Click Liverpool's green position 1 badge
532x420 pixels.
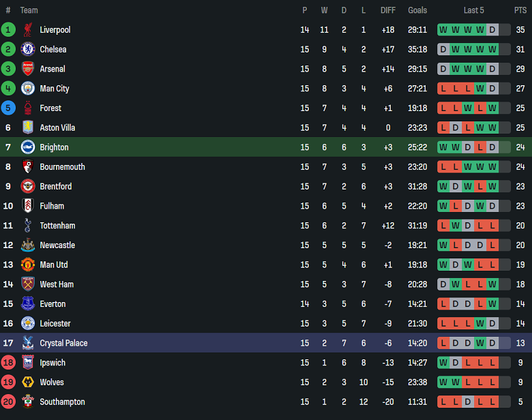coord(8,30)
